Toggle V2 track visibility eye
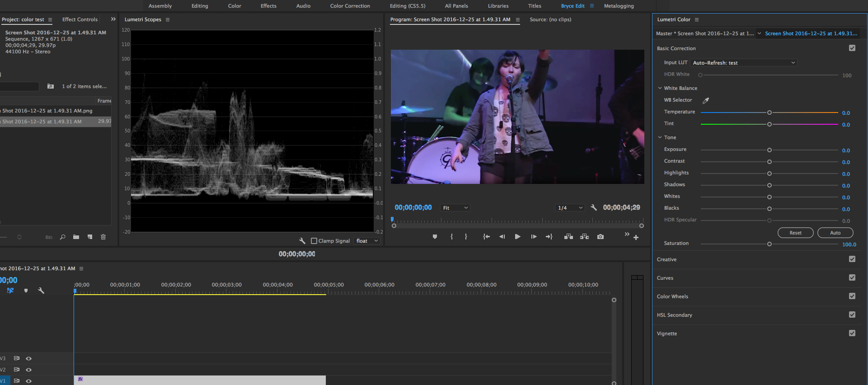The image size is (868, 385). point(28,370)
